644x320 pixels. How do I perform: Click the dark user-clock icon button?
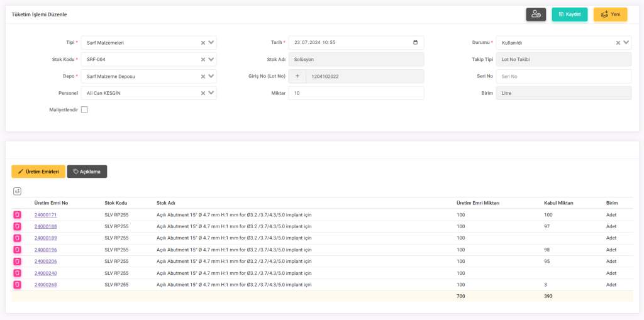point(536,14)
